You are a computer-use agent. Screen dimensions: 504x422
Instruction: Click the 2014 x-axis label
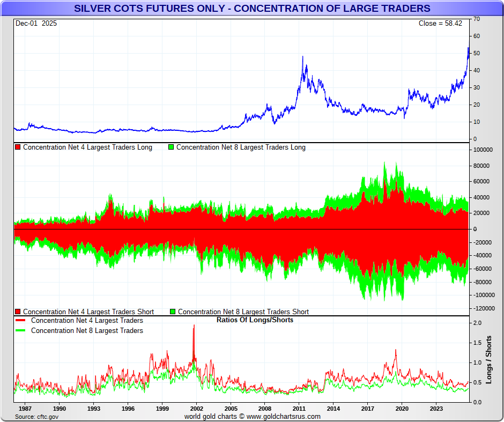pos(333,409)
